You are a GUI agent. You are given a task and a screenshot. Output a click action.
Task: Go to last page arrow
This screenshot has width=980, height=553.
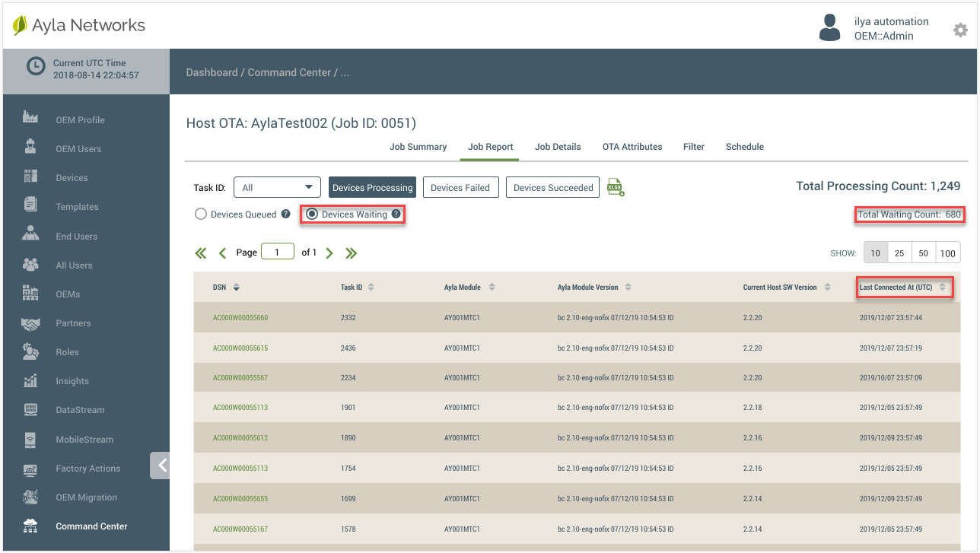(x=352, y=253)
